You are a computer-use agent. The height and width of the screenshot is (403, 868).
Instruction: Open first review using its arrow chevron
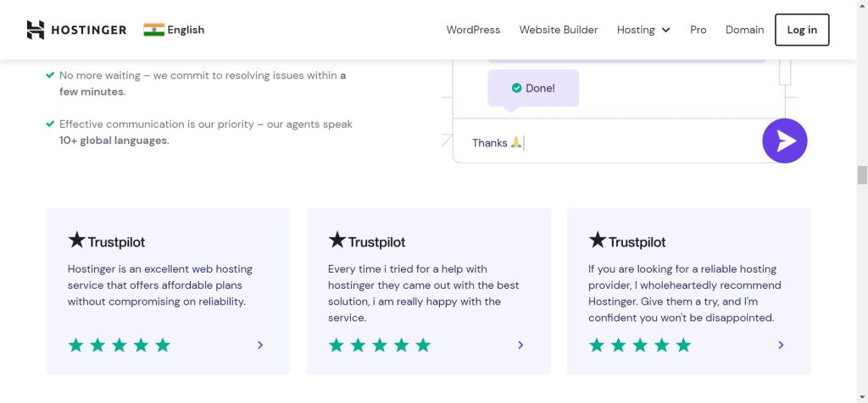[260, 345]
